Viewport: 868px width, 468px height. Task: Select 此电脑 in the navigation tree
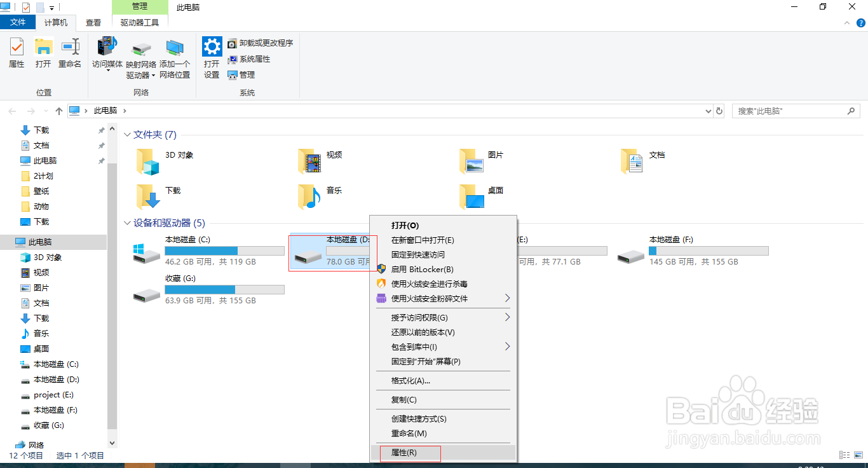point(53,242)
